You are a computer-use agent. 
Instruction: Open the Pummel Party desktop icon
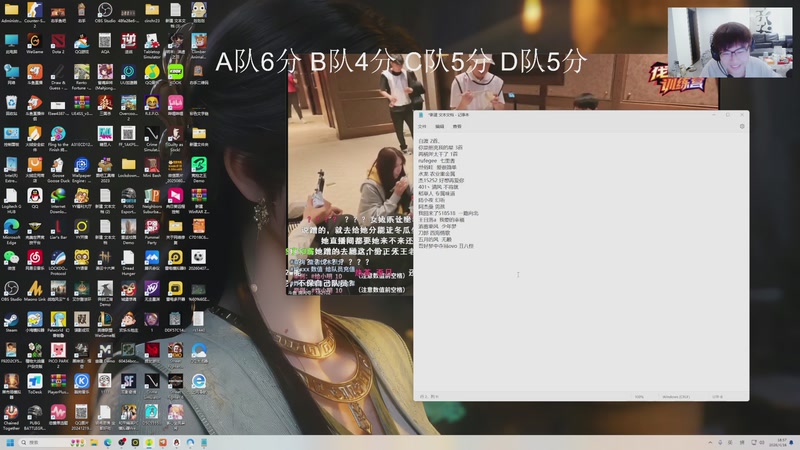(x=152, y=232)
